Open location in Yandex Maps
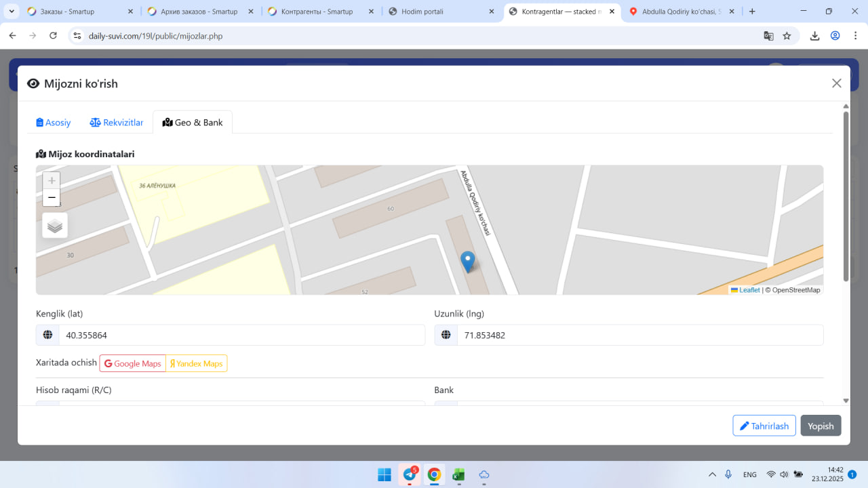Image resolution: width=868 pixels, height=488 pixels. point(196,364)
